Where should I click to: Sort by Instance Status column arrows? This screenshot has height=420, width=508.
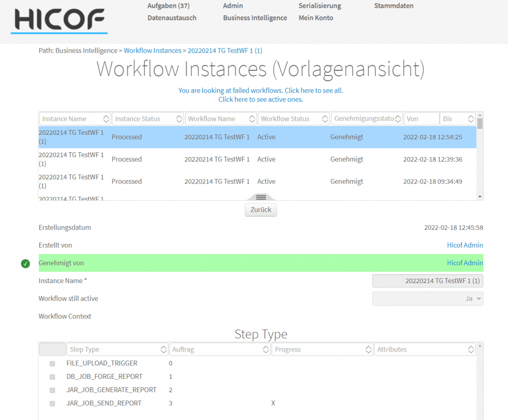(179, 119)
